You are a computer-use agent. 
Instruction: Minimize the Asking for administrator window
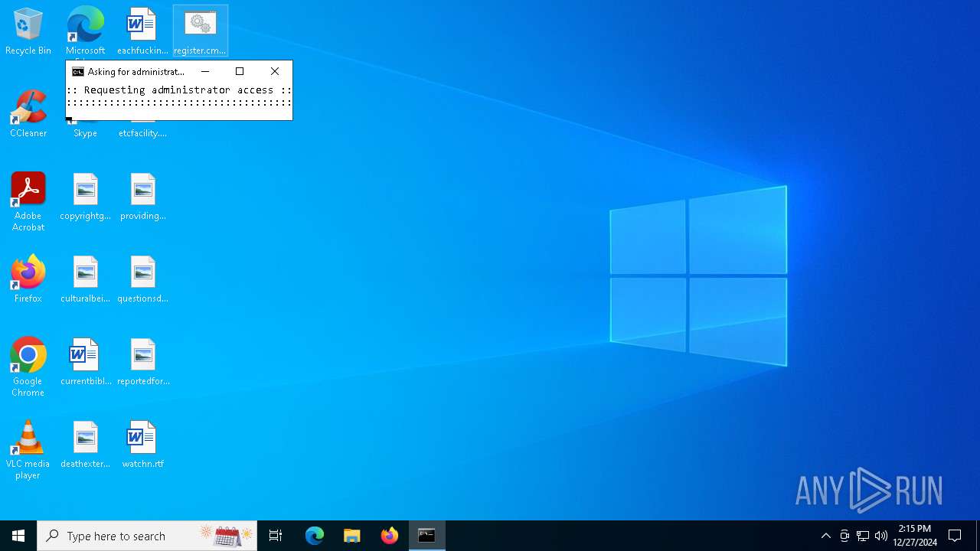[x=204, y=71]
